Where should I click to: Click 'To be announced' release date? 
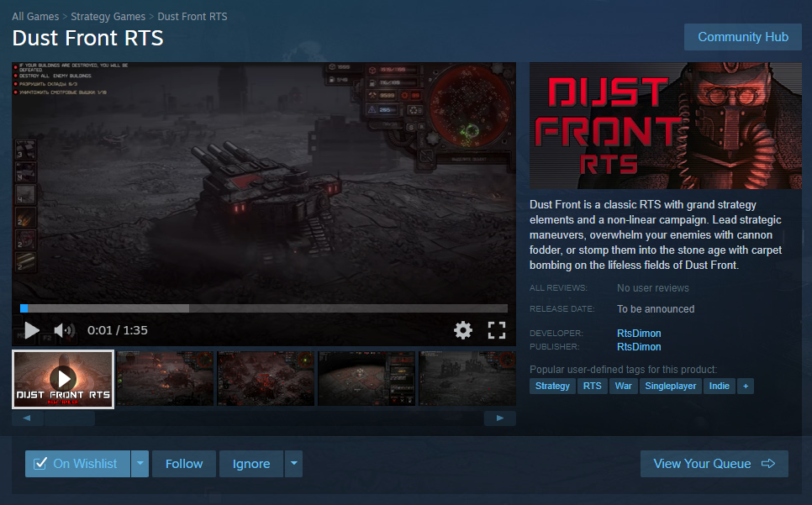[655, 309]
